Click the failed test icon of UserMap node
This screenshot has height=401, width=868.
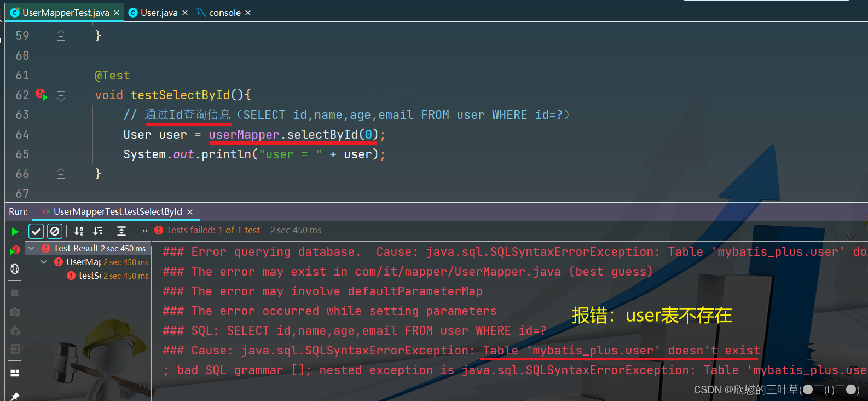click(x=59, y=262)
